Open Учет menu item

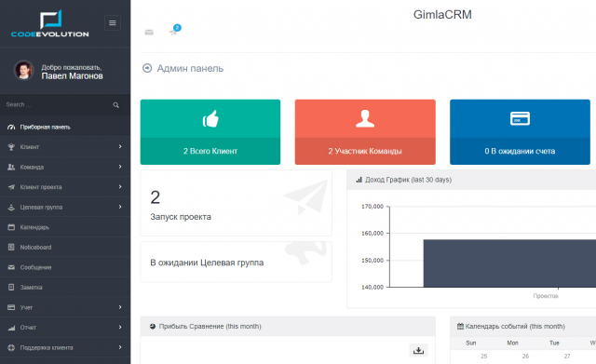click(x=65, y=307)
